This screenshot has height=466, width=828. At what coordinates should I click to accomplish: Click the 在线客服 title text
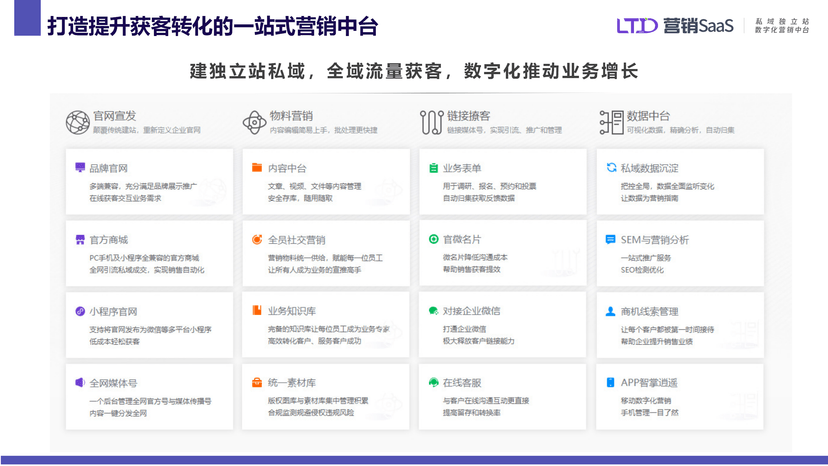(462, 383)
